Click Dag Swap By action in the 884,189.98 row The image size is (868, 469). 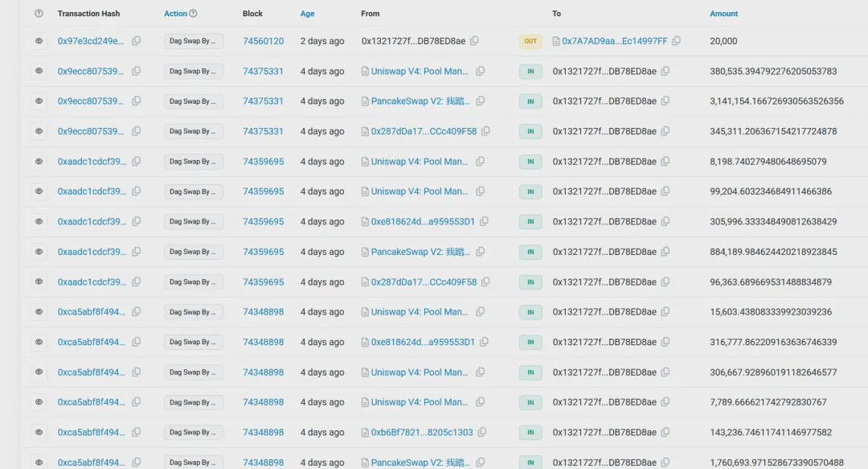point(193,252)
